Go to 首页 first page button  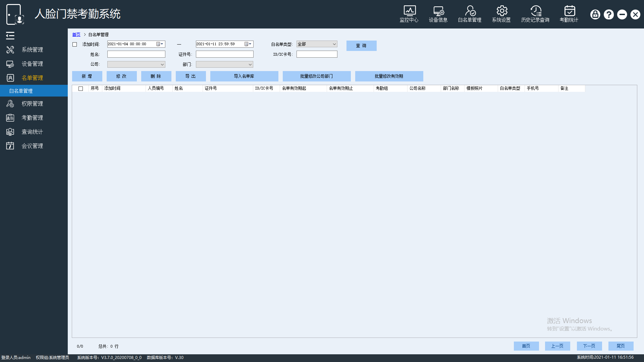tap(526, 346)
